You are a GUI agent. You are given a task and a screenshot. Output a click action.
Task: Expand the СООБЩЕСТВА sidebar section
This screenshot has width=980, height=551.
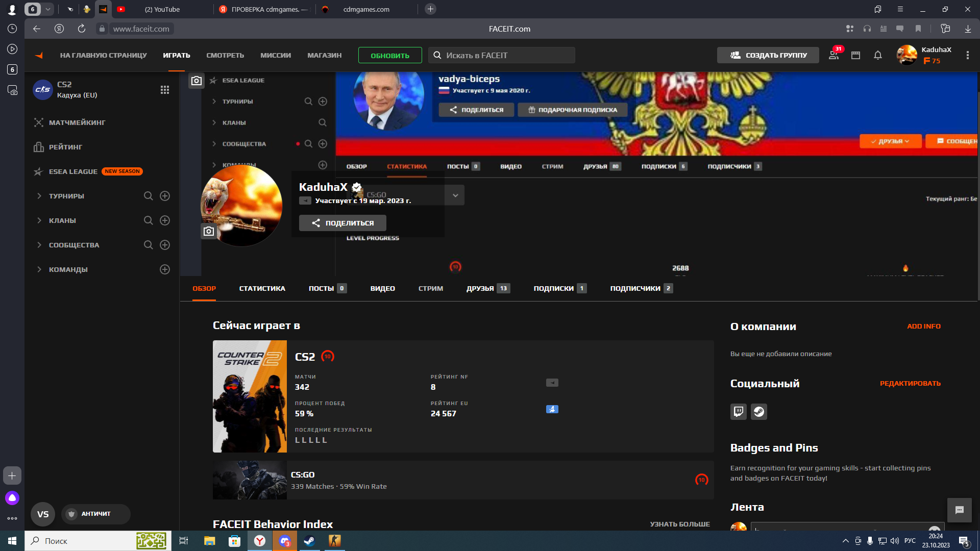coord(39,245)
